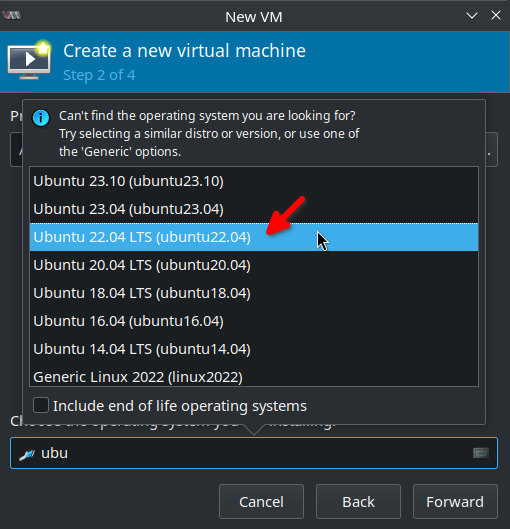Viewport: 510px width, 529px height.
Task: Cancel the VM creation wizard
Action: (x=261, y=502)
